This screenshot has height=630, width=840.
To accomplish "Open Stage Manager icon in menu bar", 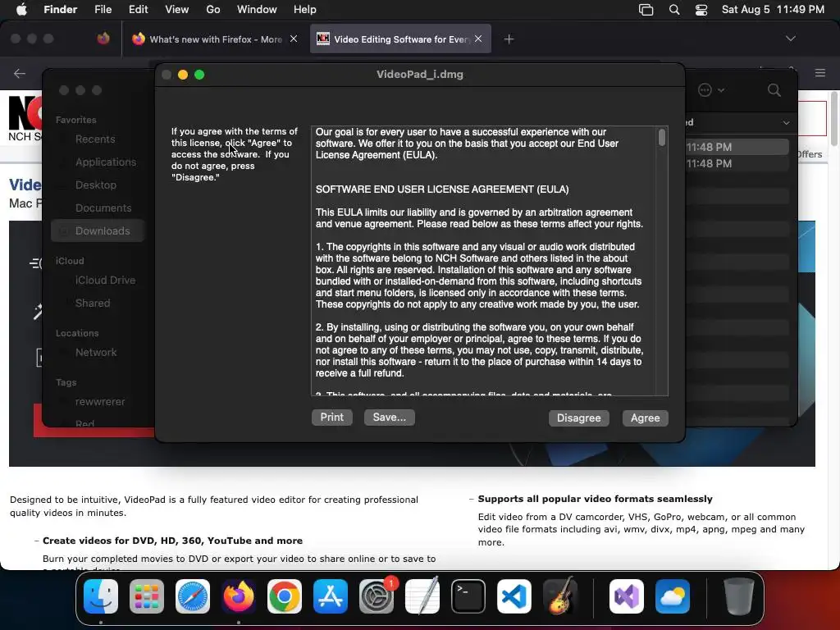I will click(x=646, y=10).
